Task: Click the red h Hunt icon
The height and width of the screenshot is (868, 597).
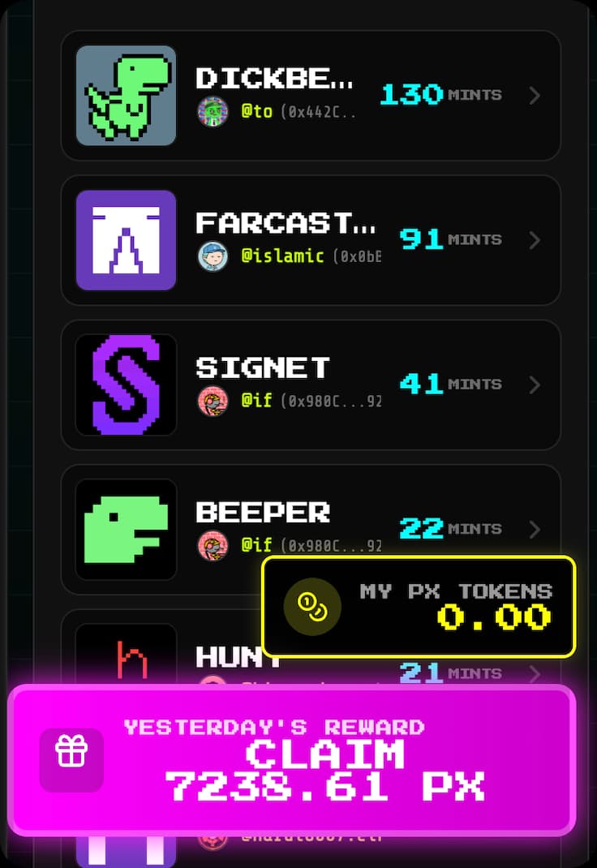Action: click(x=131, y=660)
